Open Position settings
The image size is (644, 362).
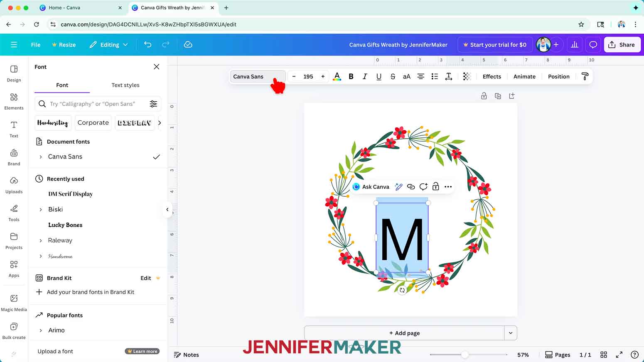tap(558, 76)
